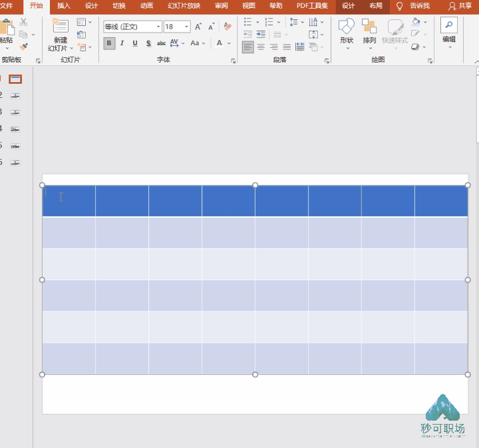Click the Cut scissors icon
This screenshot has width=479, height=448.
(23, 22)
